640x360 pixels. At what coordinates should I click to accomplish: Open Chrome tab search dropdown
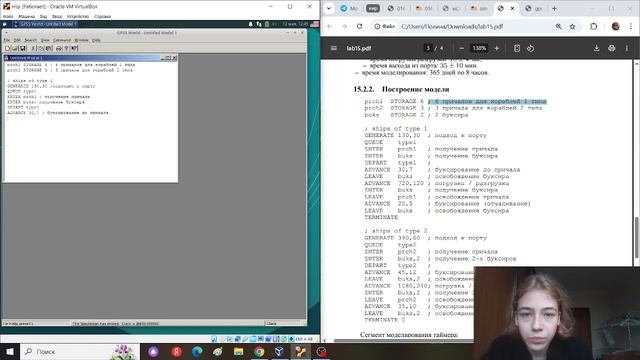pyautogui.click(x=329, y=8)
